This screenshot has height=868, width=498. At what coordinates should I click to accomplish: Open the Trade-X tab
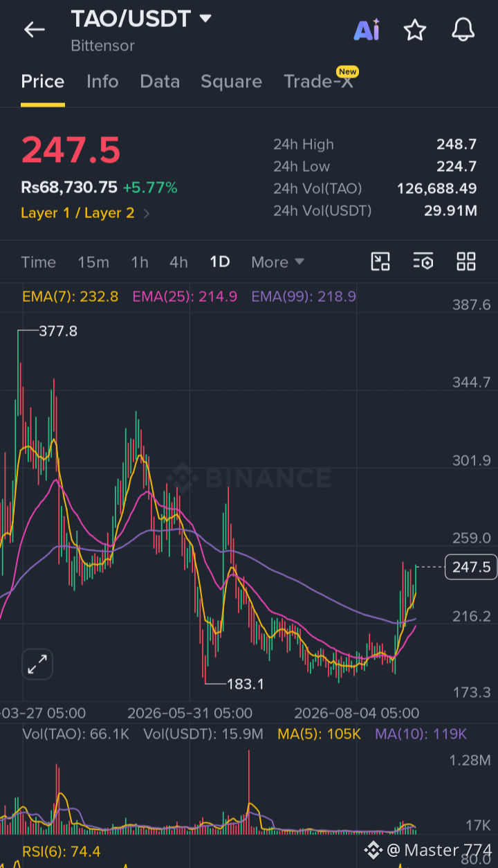click(x=318, y=82)
